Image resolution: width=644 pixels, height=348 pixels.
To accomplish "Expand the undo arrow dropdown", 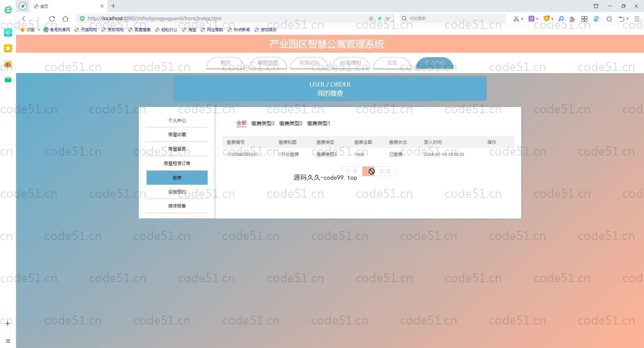I will [x=627, y=19].
